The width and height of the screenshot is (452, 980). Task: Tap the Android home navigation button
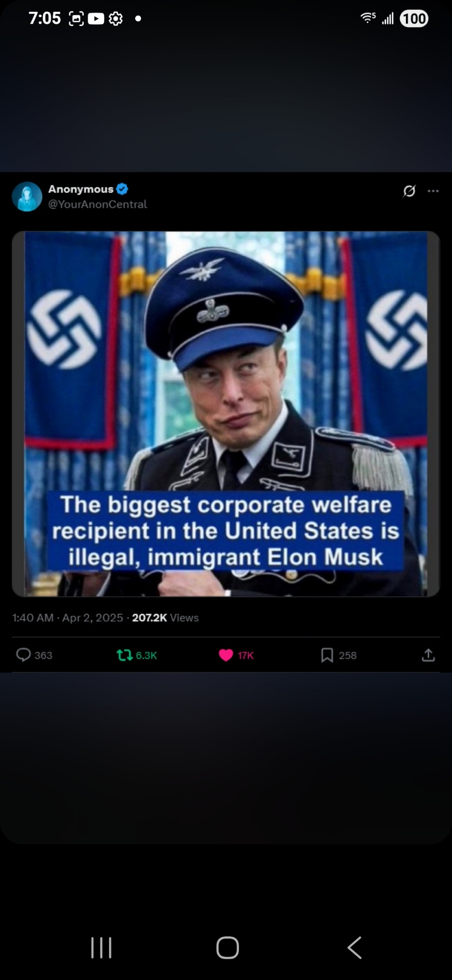click(228, 947)
